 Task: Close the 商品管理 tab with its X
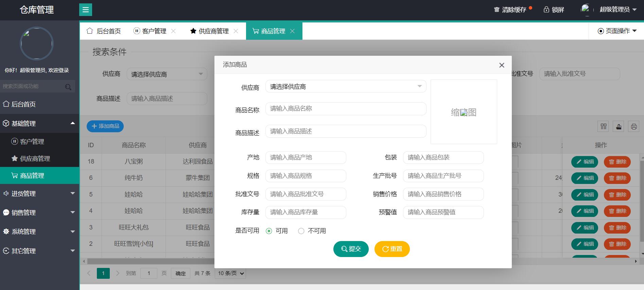click(292, 31)
